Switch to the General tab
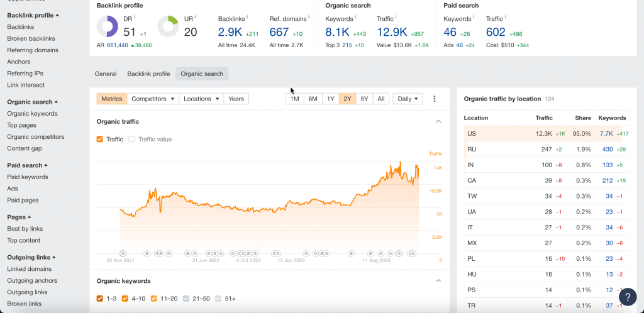 (x=106, y=74)
